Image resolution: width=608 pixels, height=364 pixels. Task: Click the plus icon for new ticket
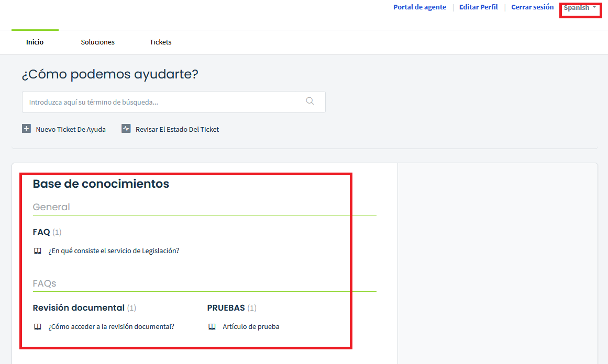[x=26, y=129]
